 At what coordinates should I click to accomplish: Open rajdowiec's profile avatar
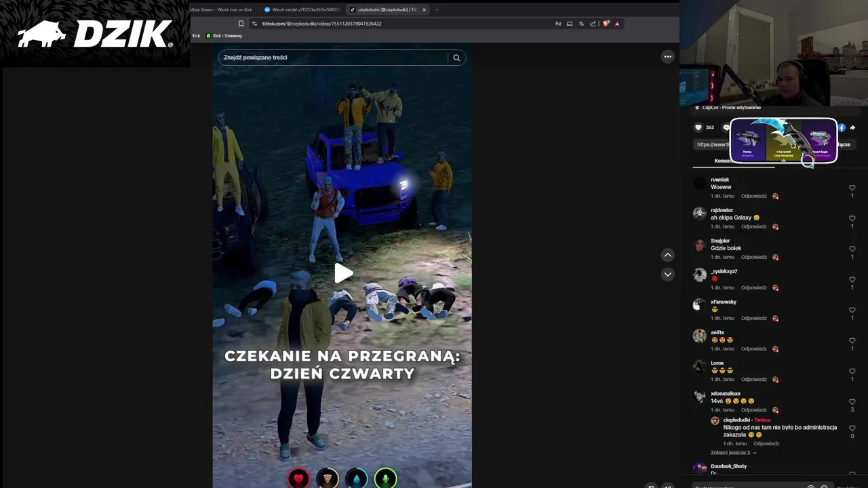pyautogui.click(x=700, y=213)
